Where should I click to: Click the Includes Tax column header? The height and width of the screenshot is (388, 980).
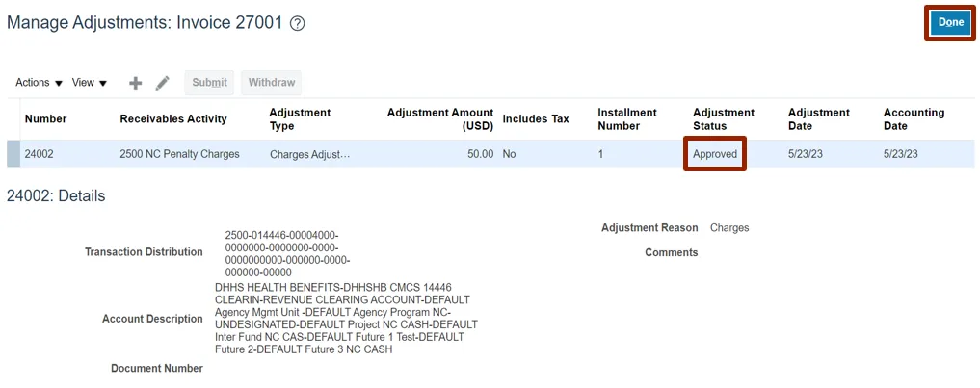tap(536, 119)
